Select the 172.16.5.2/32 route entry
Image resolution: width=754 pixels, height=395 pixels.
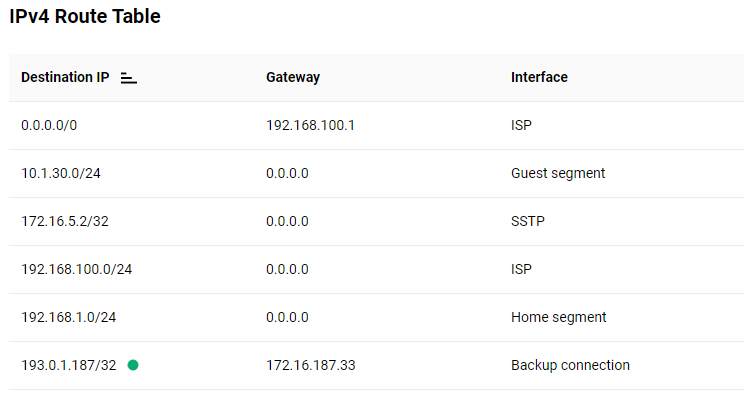coord(376,222)
